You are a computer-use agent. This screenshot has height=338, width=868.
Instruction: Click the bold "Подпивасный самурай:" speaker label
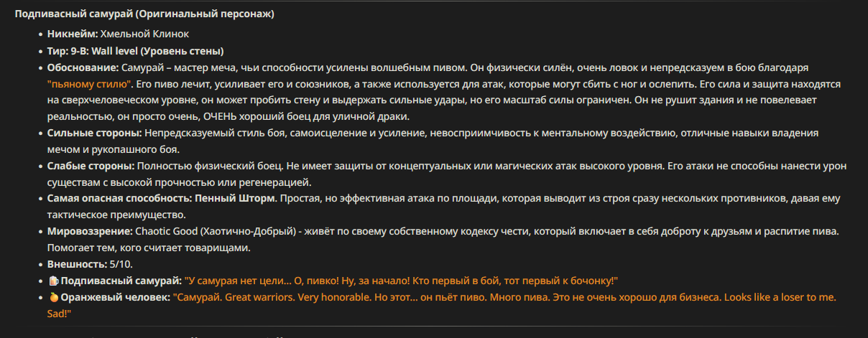tap(121, 281)
